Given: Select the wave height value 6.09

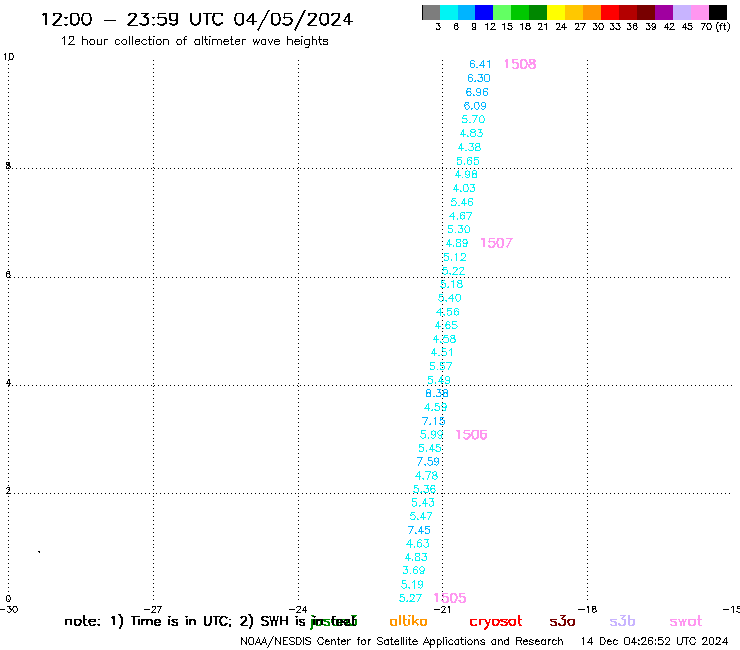Looking at the screenshot, I should click(475, 106).
